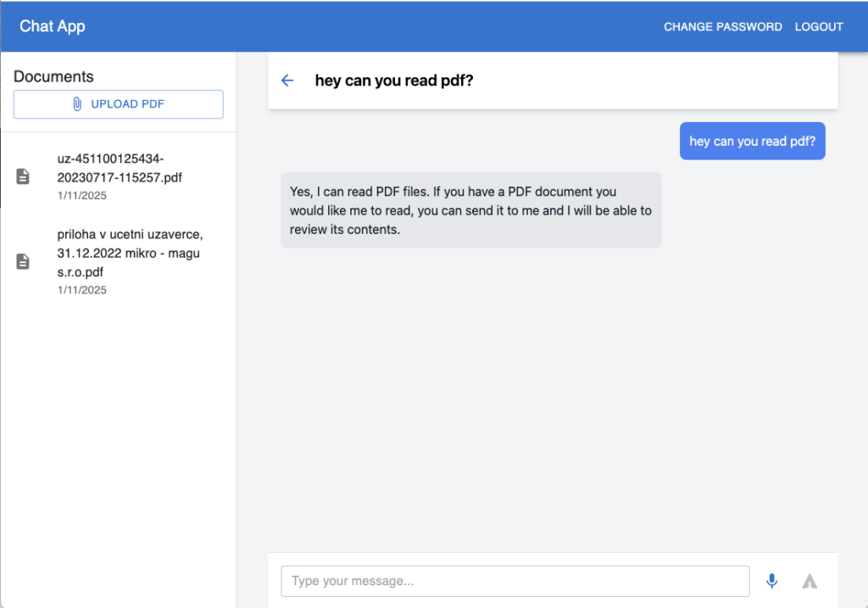The height and width of the screenshot is (608, 868).
Task: Click the microphone voice input icon
Action: pyautogui.click(x=771, y=581)
